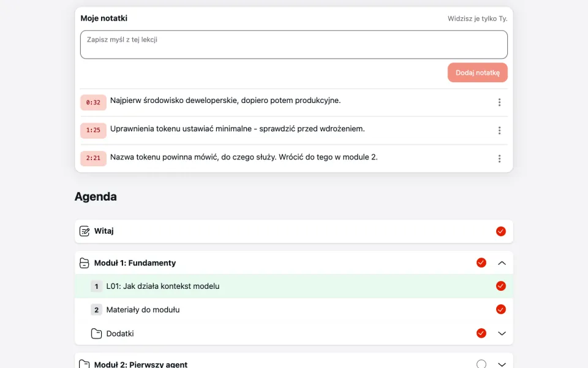
Task: Mark Moduł 2: Pierwszy agent as complete
Action: (x=481, y=364)
